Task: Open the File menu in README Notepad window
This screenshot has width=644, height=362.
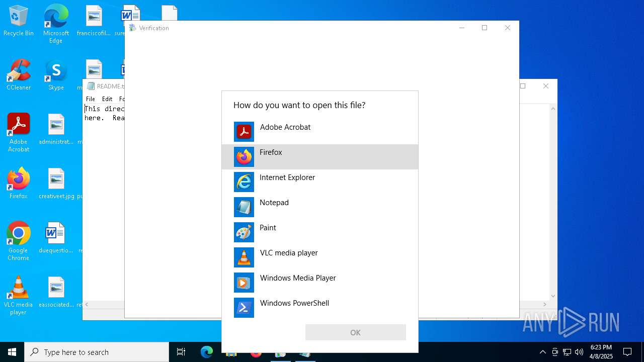Action: pyautogui.click(x=91, y=99)
